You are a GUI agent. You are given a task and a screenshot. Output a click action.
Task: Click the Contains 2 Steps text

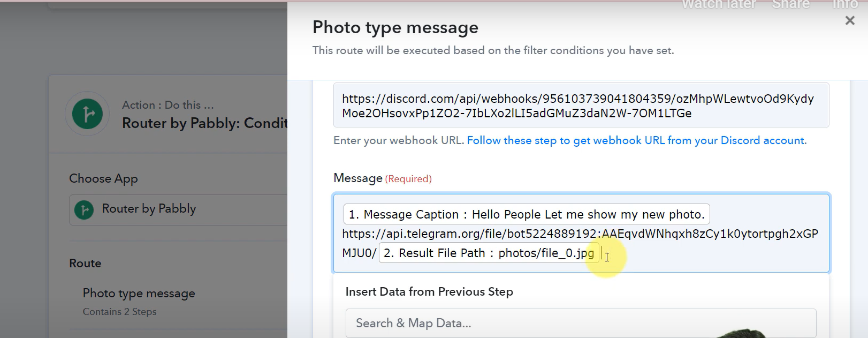tap(119, 312)
